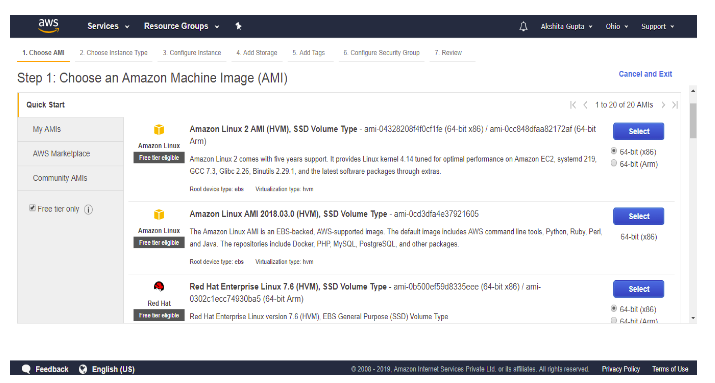Switch to 4. Add Storage tab

(x=257, y=52)
